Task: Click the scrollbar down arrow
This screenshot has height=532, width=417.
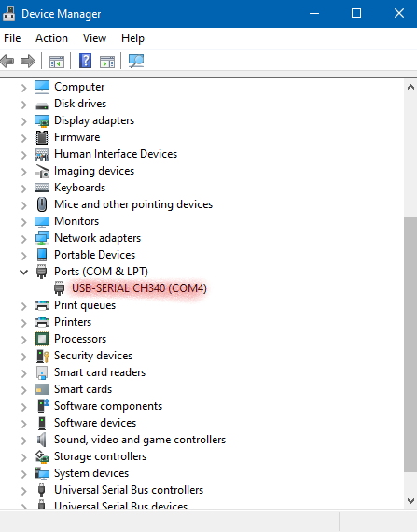Action: pos(410,501)
